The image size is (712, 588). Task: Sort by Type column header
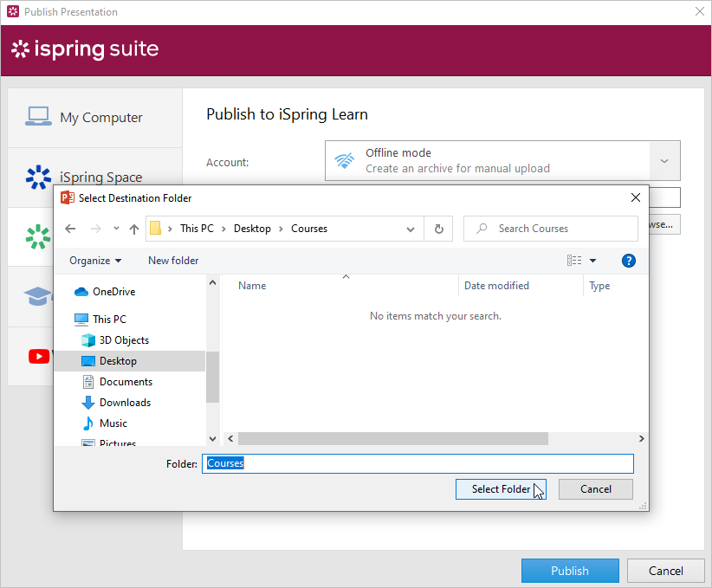[x=599, y=286]
